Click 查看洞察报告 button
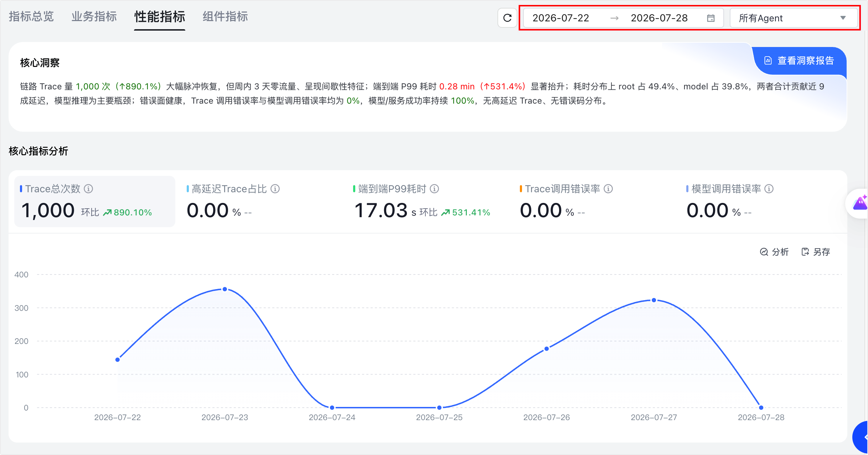 (x=799, y=61)
